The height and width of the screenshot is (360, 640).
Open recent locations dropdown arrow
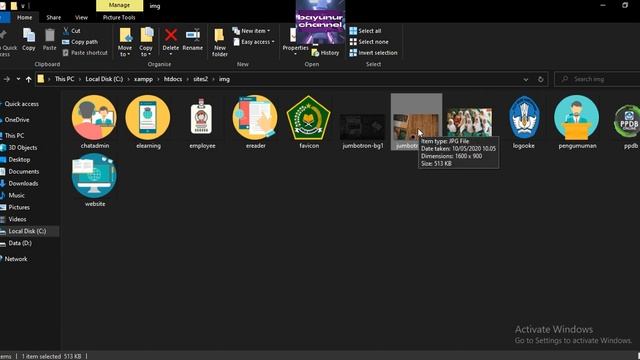click(18, 79)
